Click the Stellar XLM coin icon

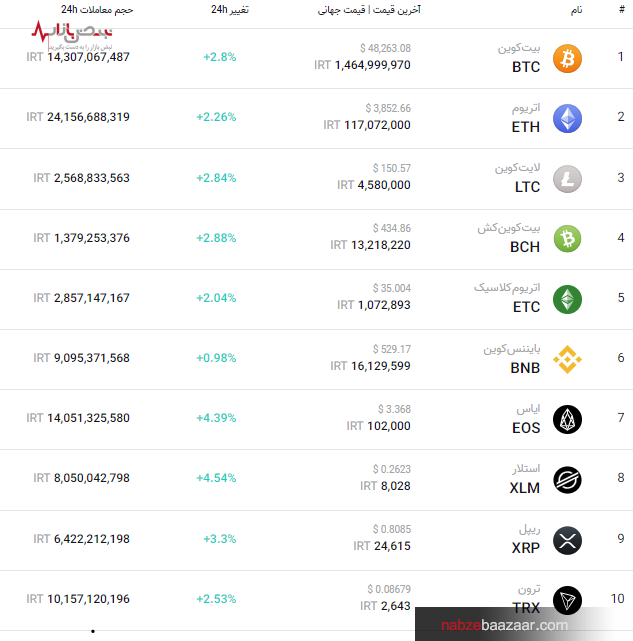coord(567,479)
